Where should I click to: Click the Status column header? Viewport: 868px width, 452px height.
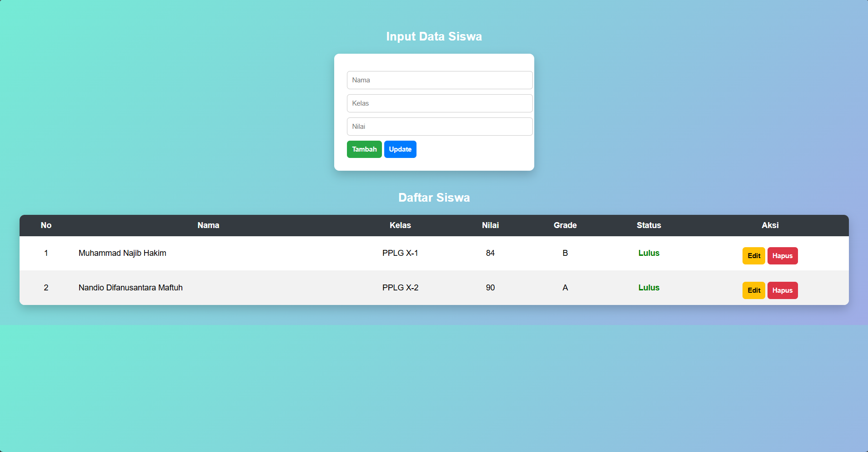tap(648, 225)
